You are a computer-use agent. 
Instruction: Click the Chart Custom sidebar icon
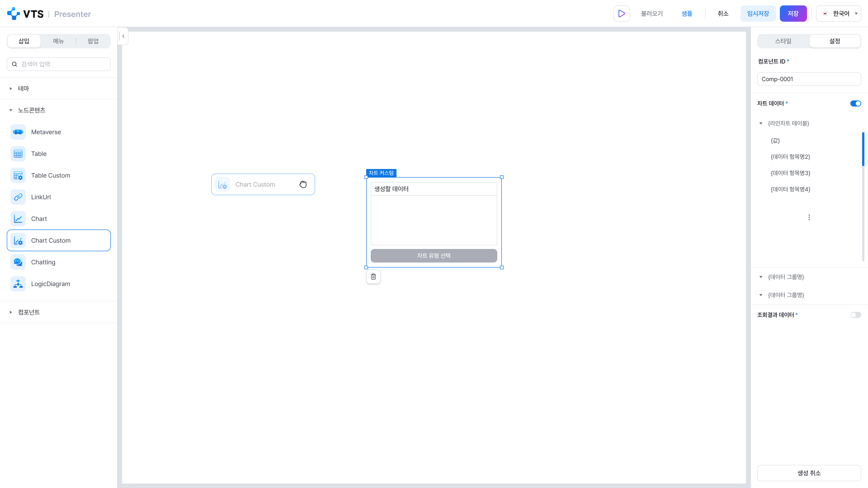(x=18, y=240)
